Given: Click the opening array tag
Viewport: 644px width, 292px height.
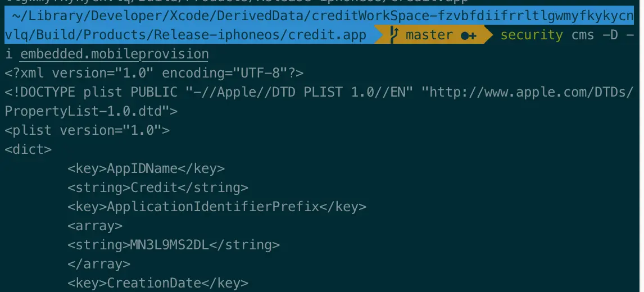Looking at the screenshot, I should tap(95, 226).
